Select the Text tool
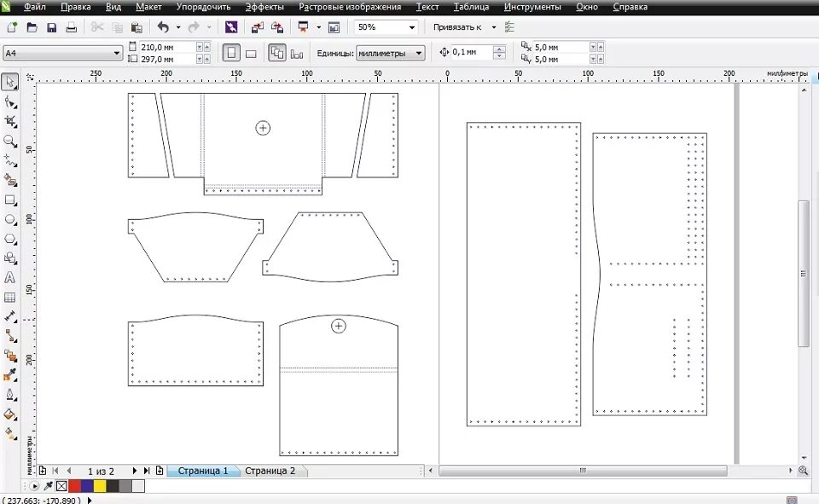Viewport: 819px width, 504px height. [x=10, y=278]
